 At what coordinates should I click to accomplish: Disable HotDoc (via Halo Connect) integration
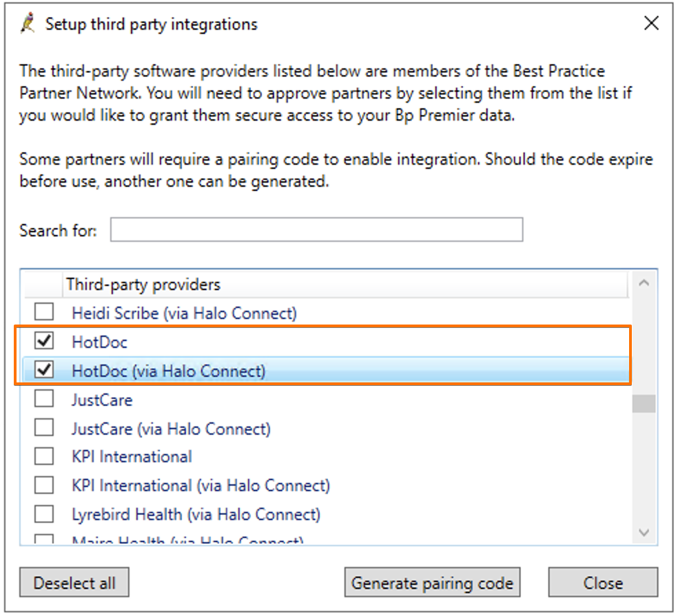[43, 369]
